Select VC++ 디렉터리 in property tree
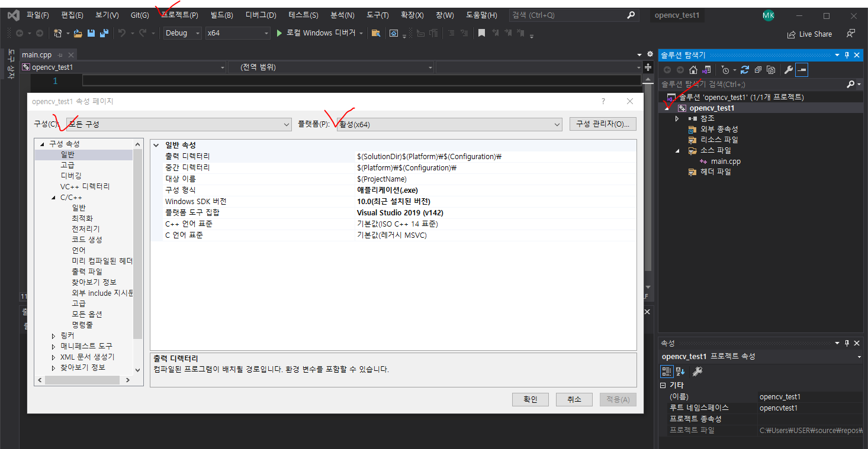 (x=85, y=186)
